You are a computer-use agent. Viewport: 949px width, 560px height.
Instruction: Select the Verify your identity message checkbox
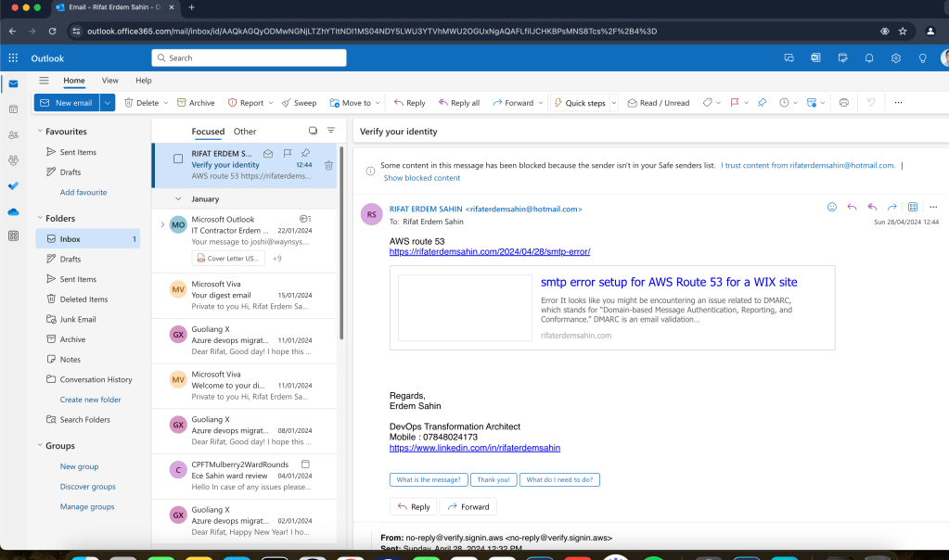(x=178, y=159)
